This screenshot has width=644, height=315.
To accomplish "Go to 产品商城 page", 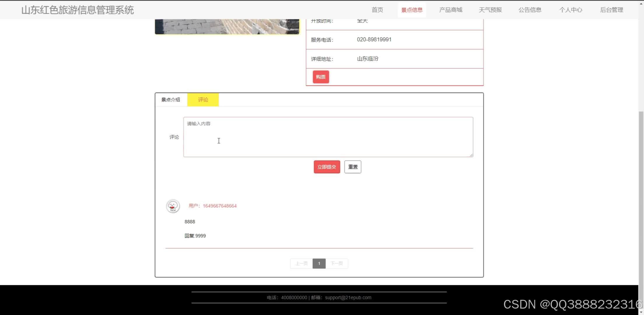I will (451, 10).
